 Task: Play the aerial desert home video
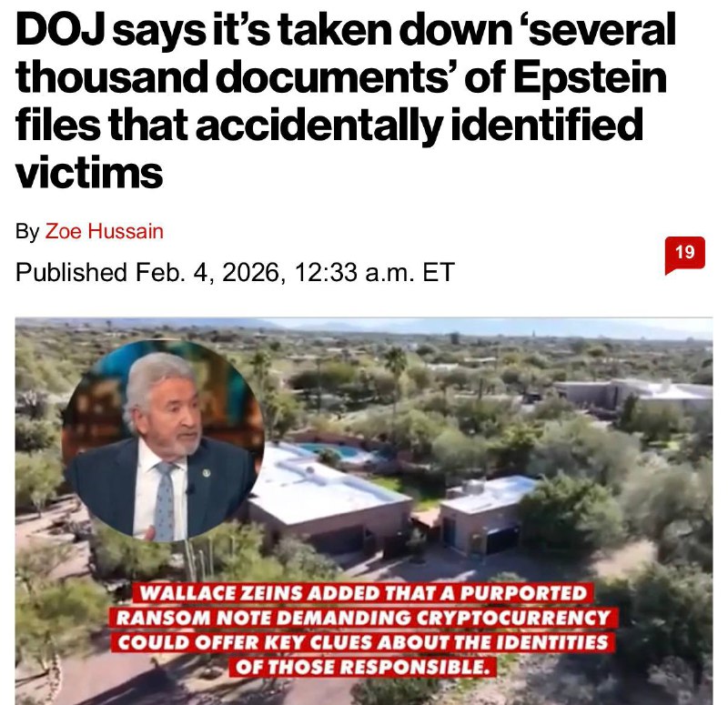tap(364, 511)
